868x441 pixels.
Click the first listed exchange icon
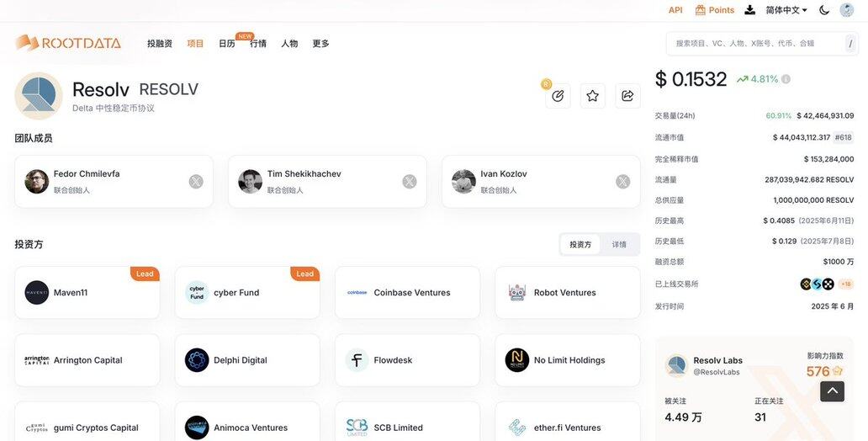point(806,284)
